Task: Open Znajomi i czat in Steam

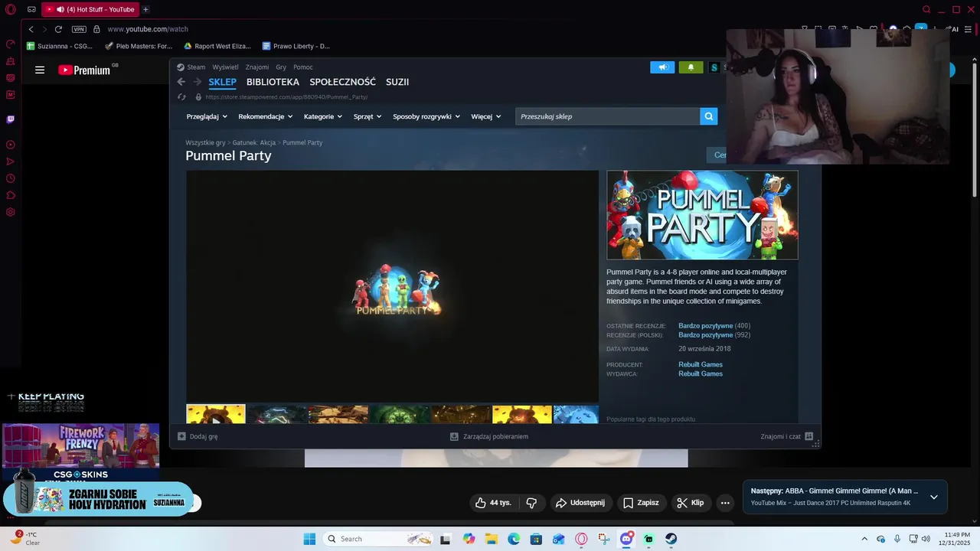Action: click(x=786, y=436)
